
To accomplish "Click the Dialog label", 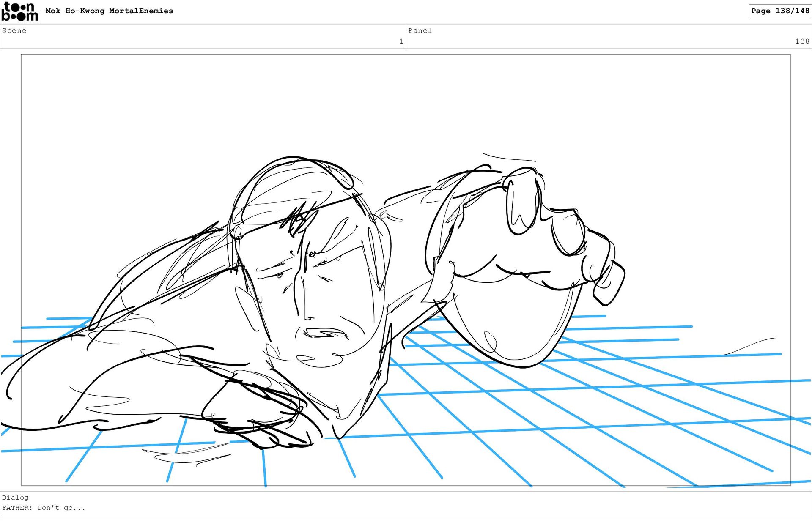I will pyautogui.click(x=15, y=498).
